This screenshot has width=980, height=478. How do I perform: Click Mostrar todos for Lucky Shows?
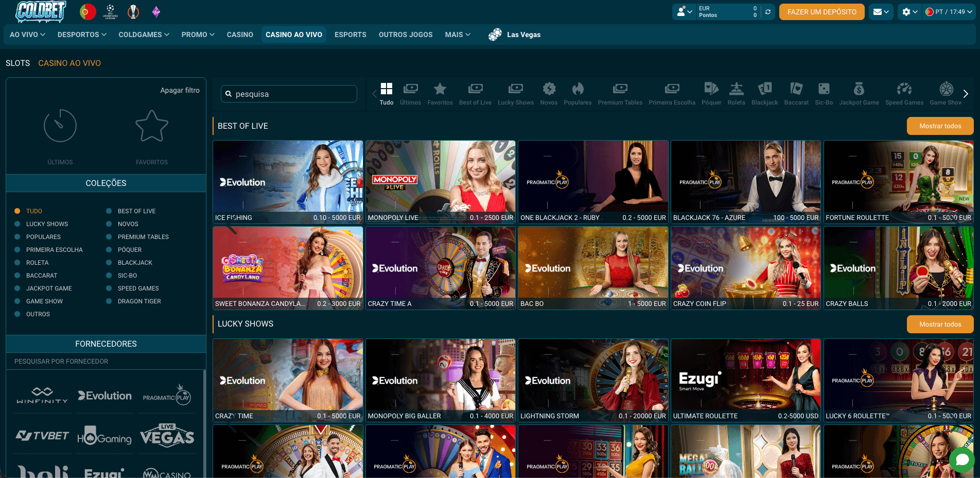pyautogui.click(x=940, y=324)
